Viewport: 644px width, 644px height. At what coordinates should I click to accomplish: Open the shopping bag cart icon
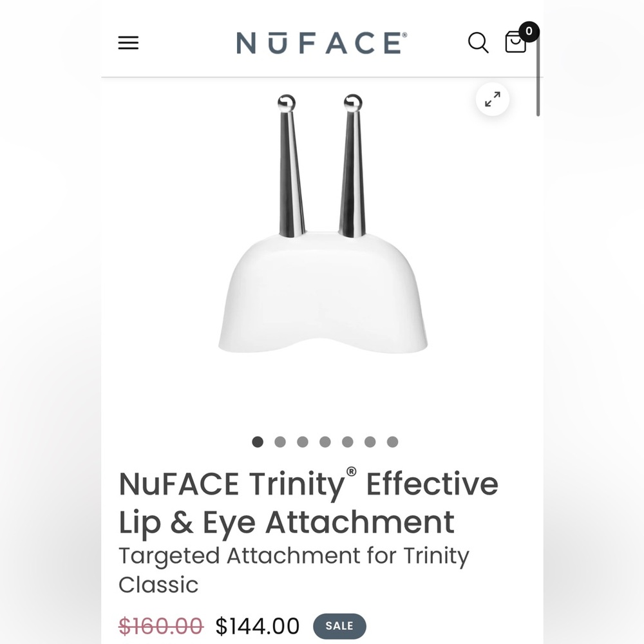(515, 43)
